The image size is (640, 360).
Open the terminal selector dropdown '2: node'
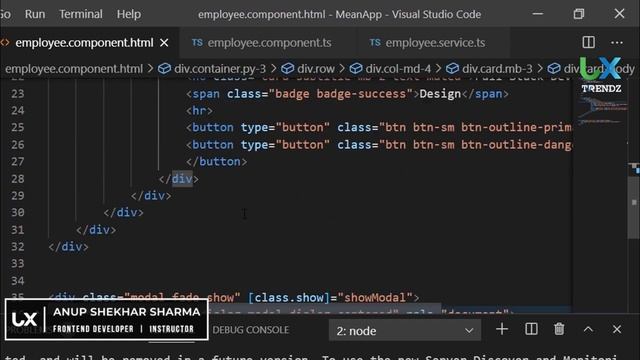tap(404, 330)
